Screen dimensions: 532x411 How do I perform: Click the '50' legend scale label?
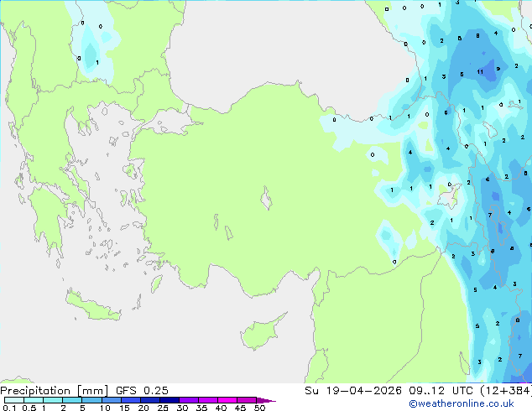(x=259, y=408)
